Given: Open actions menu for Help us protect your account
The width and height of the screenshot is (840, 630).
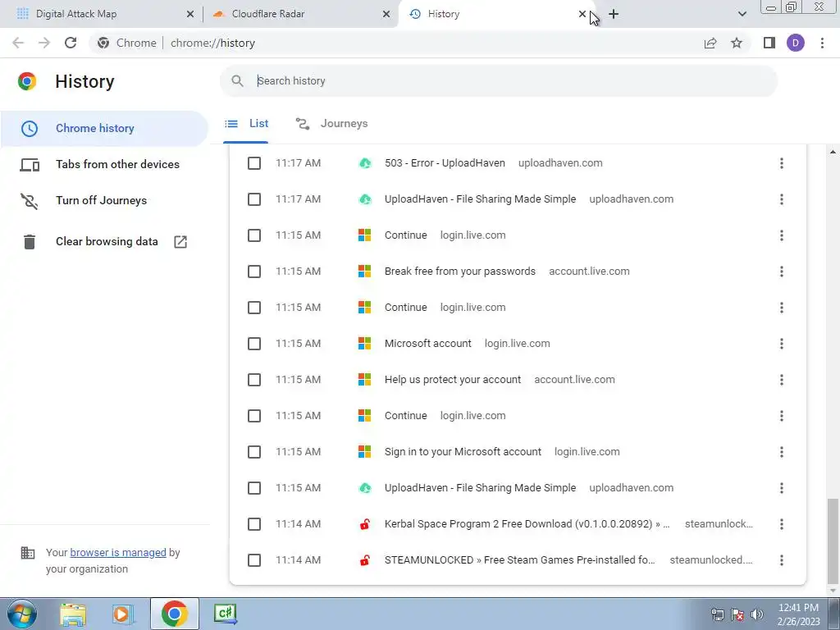Looking at the screenshot, I should click(782, 380).
